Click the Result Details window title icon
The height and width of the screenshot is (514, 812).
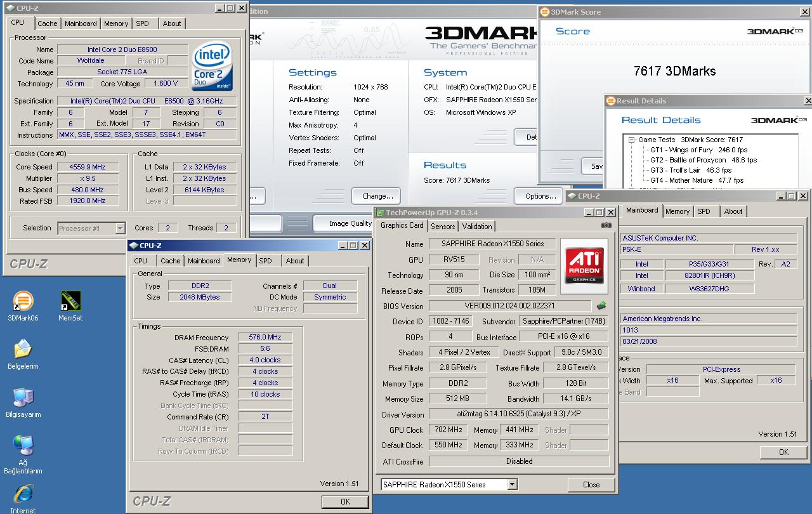point(611,100)
